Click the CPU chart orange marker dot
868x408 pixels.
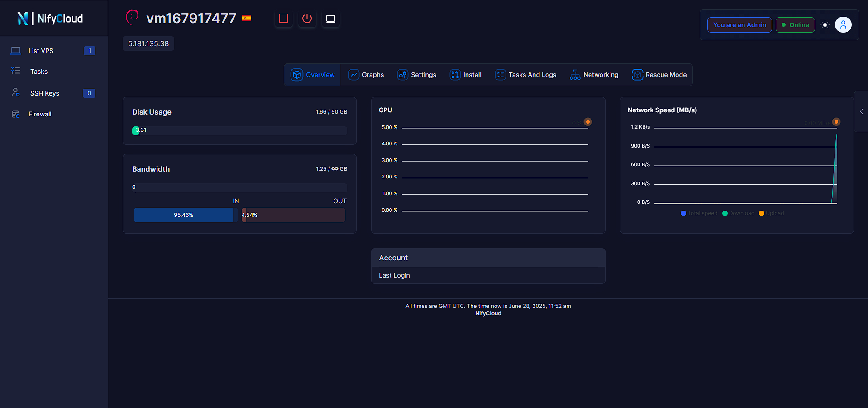(x=588, y=122)
